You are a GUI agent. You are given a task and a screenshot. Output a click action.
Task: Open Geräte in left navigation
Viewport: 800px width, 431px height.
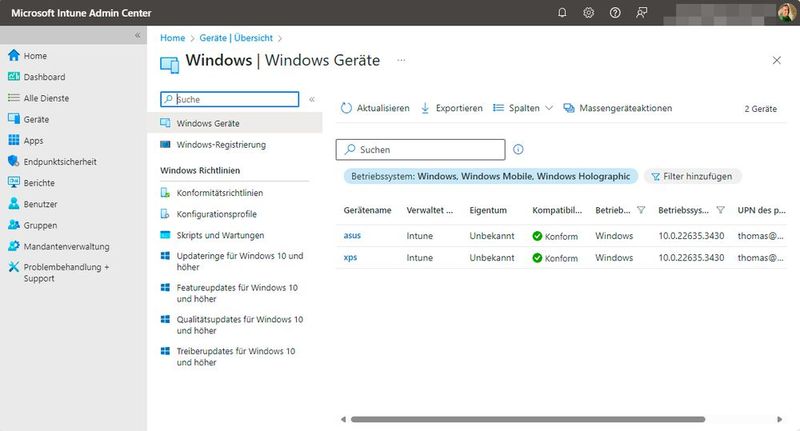click(36, 119)
